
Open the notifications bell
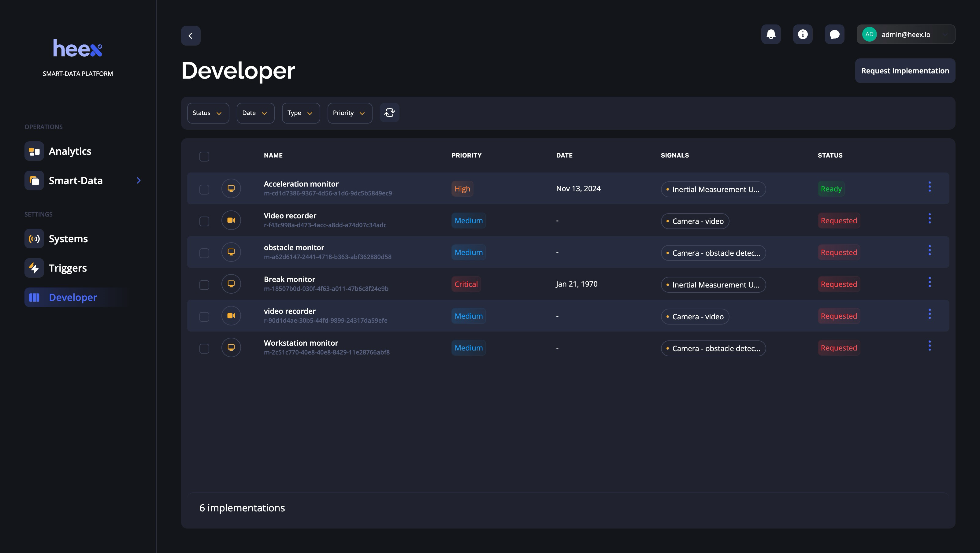click(771, 35)
